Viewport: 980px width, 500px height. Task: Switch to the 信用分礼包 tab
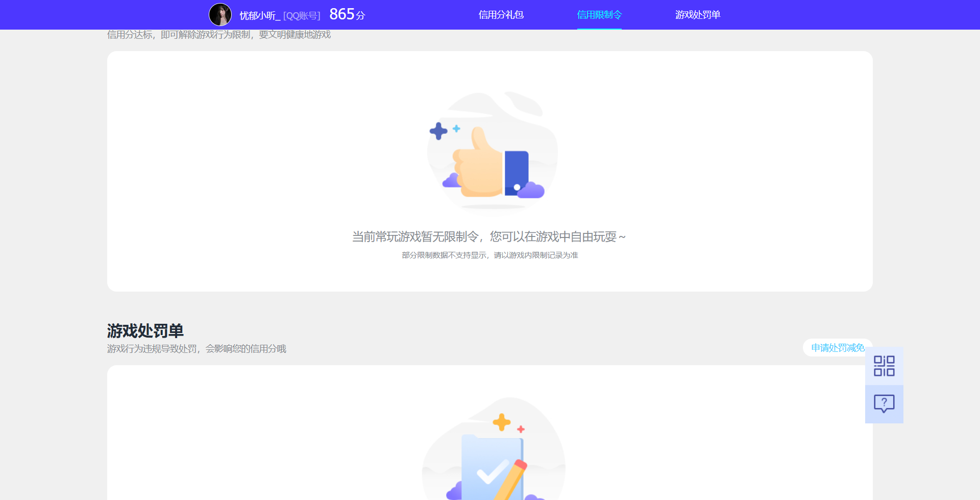501,15
